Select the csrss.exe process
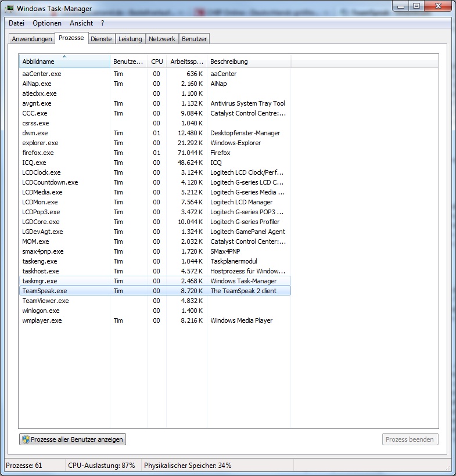 pos(155,123)
